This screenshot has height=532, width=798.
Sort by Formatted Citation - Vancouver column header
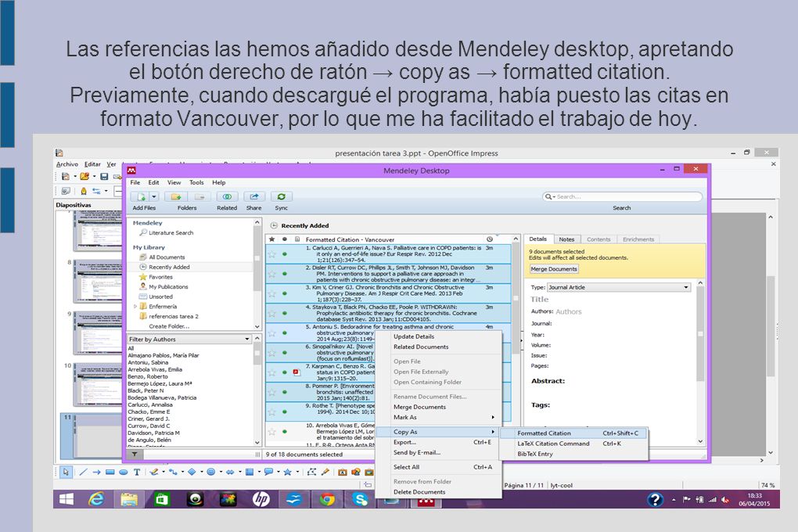(x=350, y=239)
